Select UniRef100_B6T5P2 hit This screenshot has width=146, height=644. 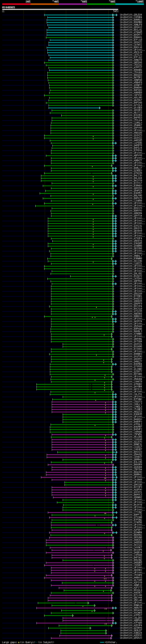click(x=131, y=77)
